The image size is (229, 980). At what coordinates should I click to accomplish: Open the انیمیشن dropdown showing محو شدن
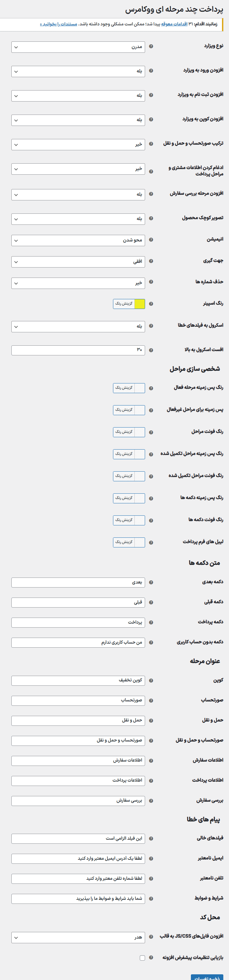[x=78, y=240]
